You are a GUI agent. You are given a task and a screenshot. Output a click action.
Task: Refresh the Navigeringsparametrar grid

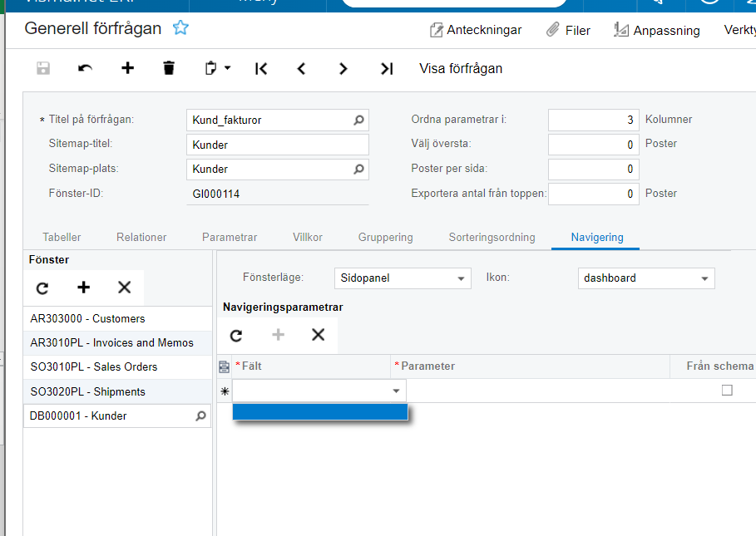pos(235,335)
